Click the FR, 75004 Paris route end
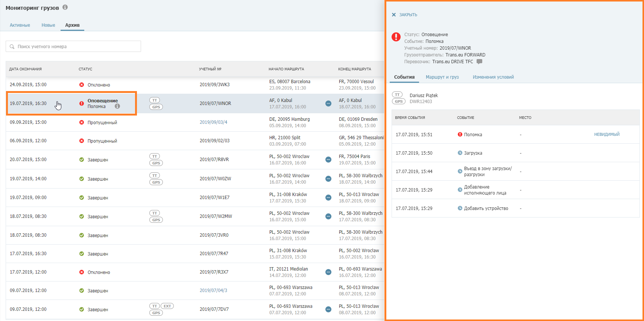This screenshot has width=644, height=321. pyautogui.click(x=354, y=157)
